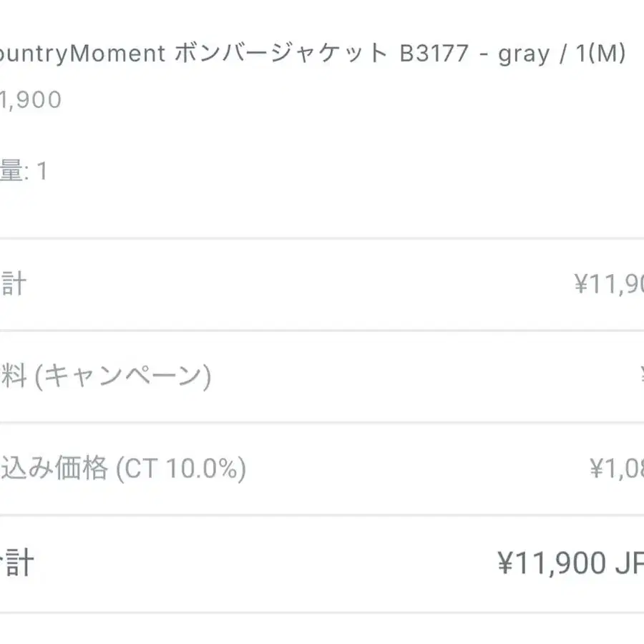Click the blank area below the total row
This screenshot has width=644, height=644.
(322, 628)
